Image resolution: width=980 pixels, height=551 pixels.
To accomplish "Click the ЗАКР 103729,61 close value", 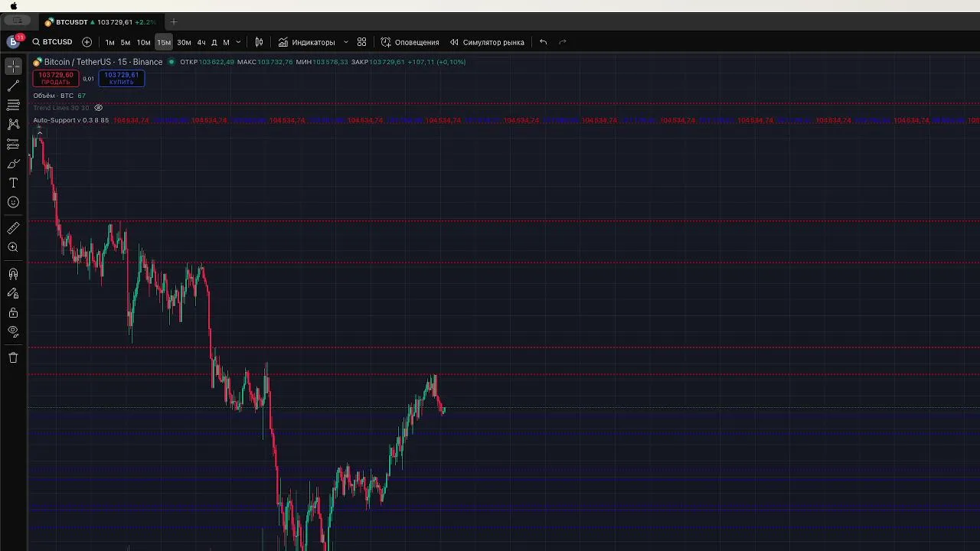I will pos(377,62).
